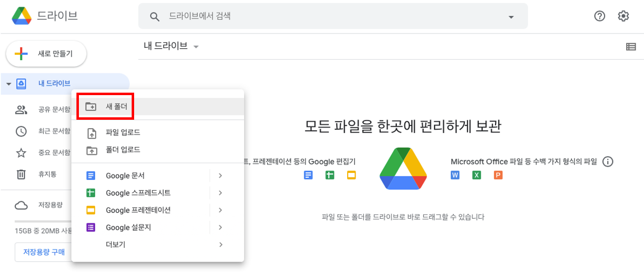Click the search magnifier icon

(x=154, y=16)
